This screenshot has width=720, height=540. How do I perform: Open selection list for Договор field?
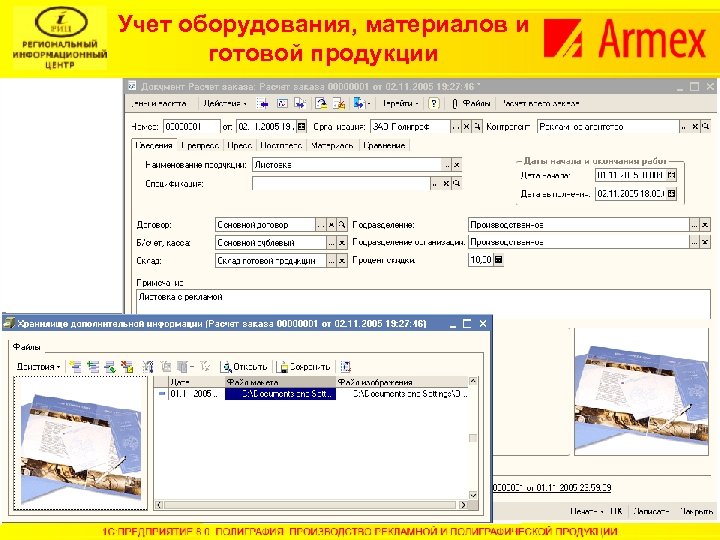(321, 225)
